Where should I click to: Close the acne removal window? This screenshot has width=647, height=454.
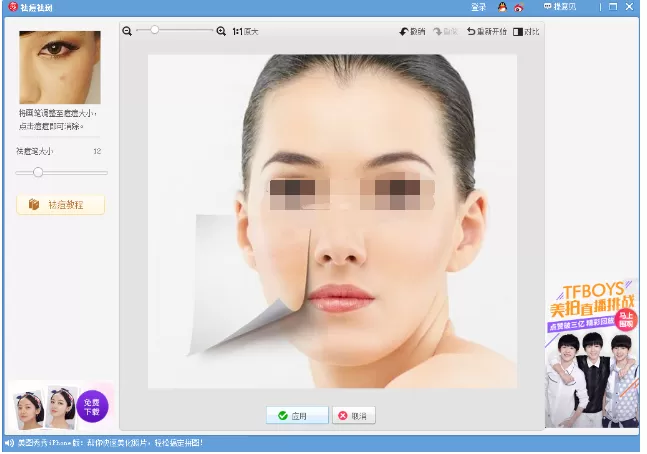click(x=629, y=7)
